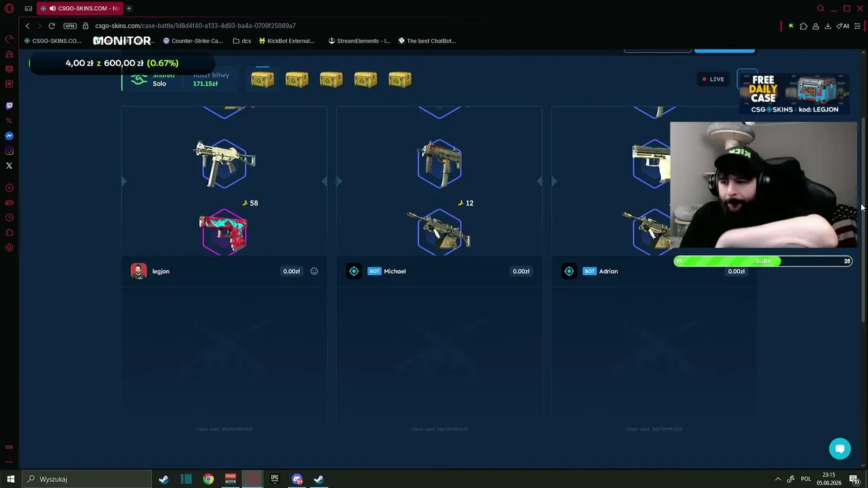This screenshot has width=868, height=488.
Task: Click the pink skin in legjon's column
Action: [224, 232]
